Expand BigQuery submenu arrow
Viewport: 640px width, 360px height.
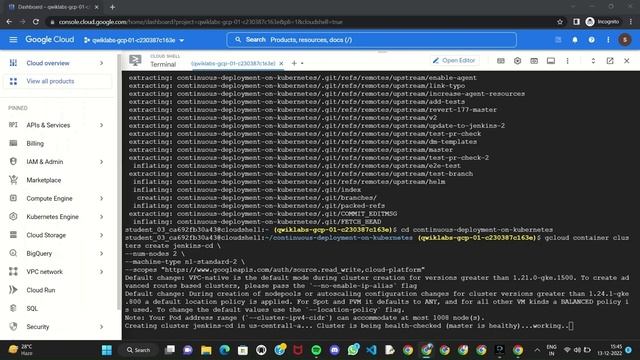point(101,253)
